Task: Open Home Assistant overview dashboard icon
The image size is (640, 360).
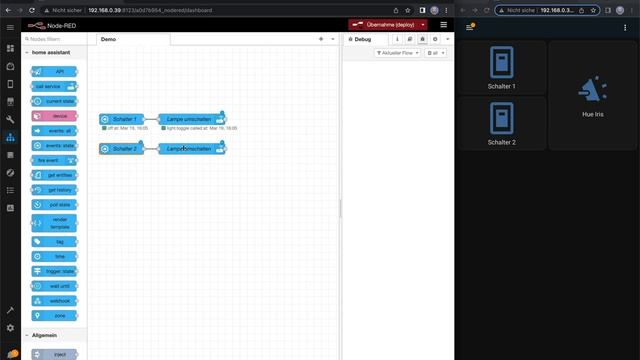Action: click(x=10, y=49)
